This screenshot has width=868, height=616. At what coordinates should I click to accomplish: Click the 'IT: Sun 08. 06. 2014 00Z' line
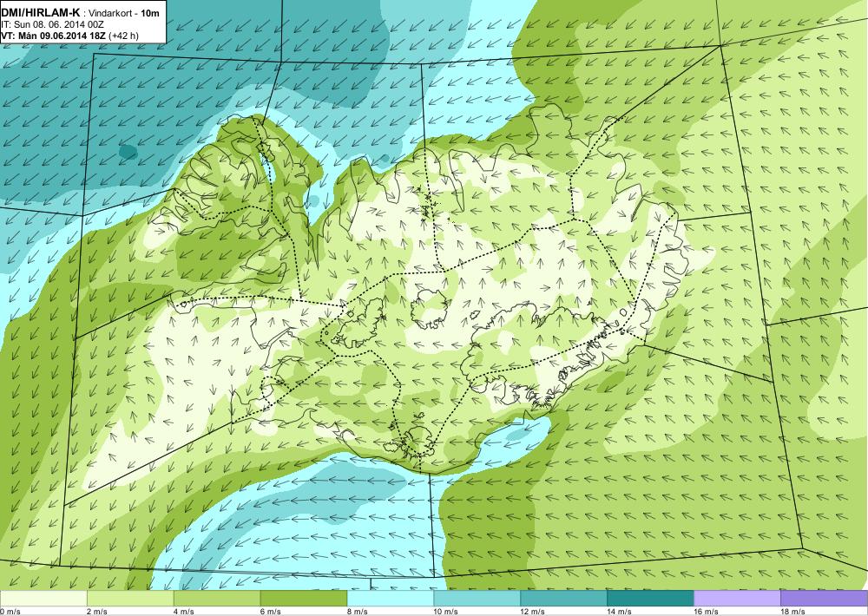(53, 25)
